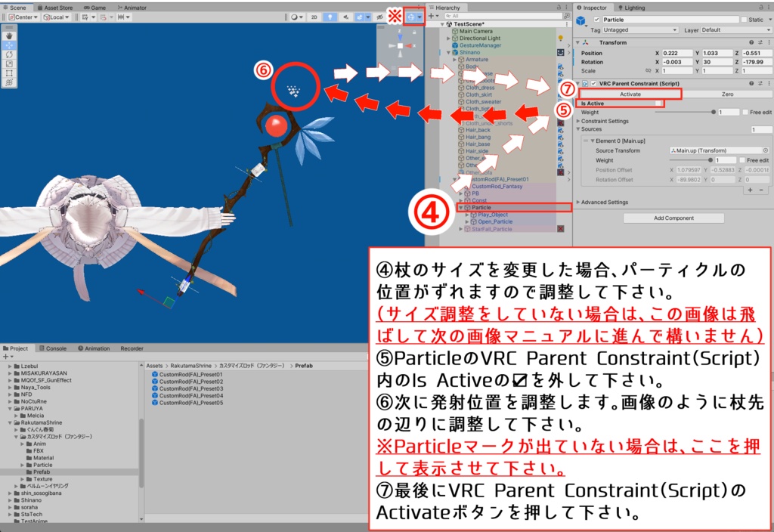Open the Lighting tab
The width and height of the screenshot is (774, 532).
coord(631,8)
